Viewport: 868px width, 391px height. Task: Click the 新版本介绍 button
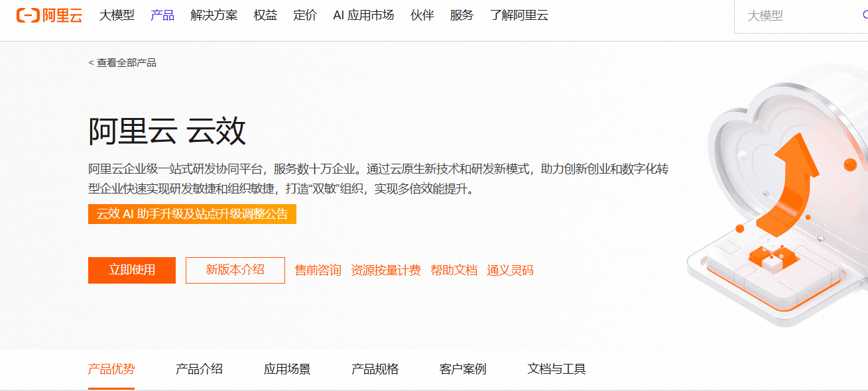235,270
